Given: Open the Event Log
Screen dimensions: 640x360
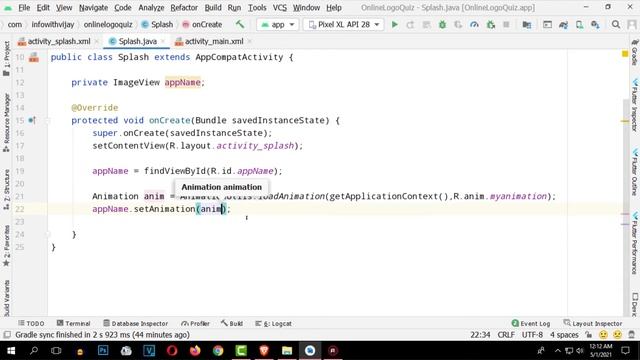Looking at the screenshot, I should [531, 323].
